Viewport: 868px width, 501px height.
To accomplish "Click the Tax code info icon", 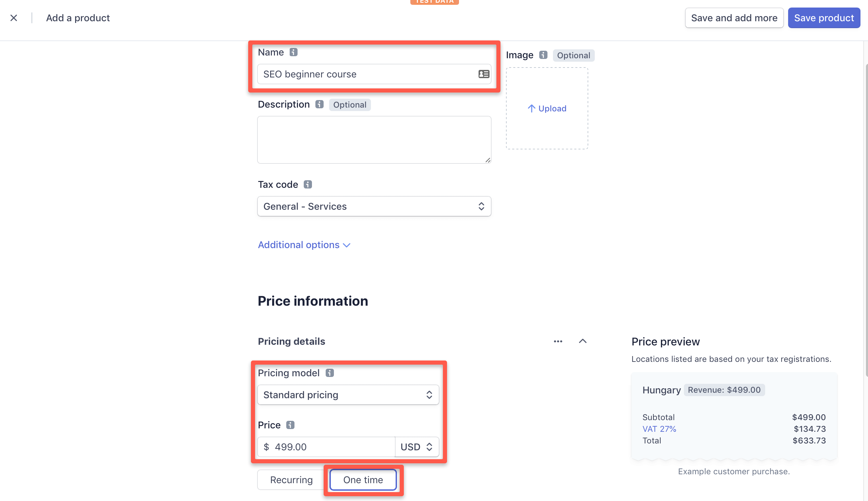I will (308, 184).
